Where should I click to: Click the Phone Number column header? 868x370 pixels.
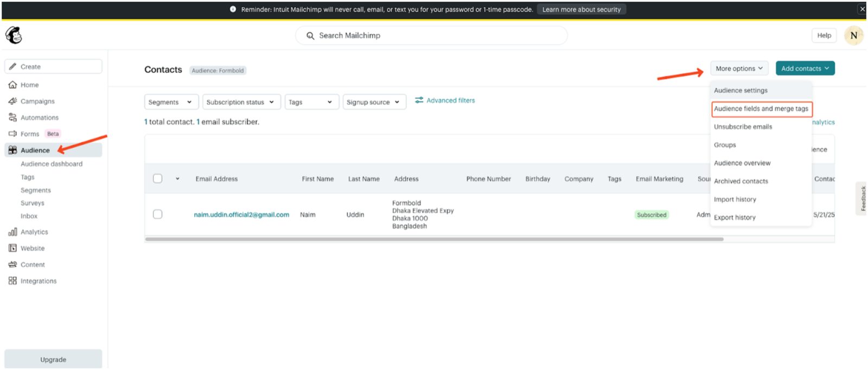489,178
